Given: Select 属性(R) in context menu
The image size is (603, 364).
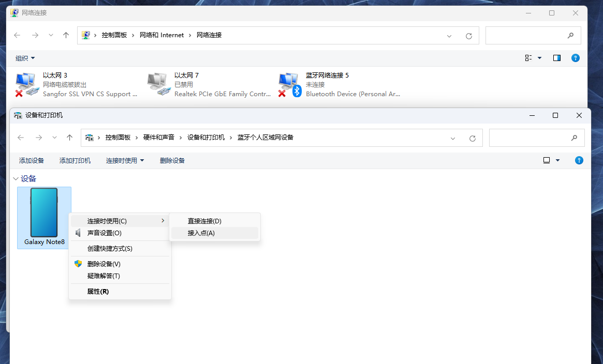Looking at the screenshot, I should 98,292.
